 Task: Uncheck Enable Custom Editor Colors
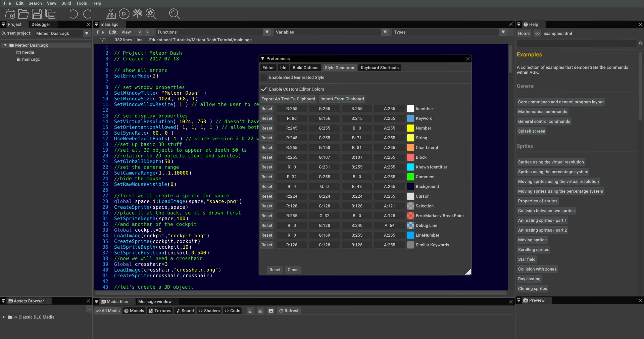pos(264,89)
